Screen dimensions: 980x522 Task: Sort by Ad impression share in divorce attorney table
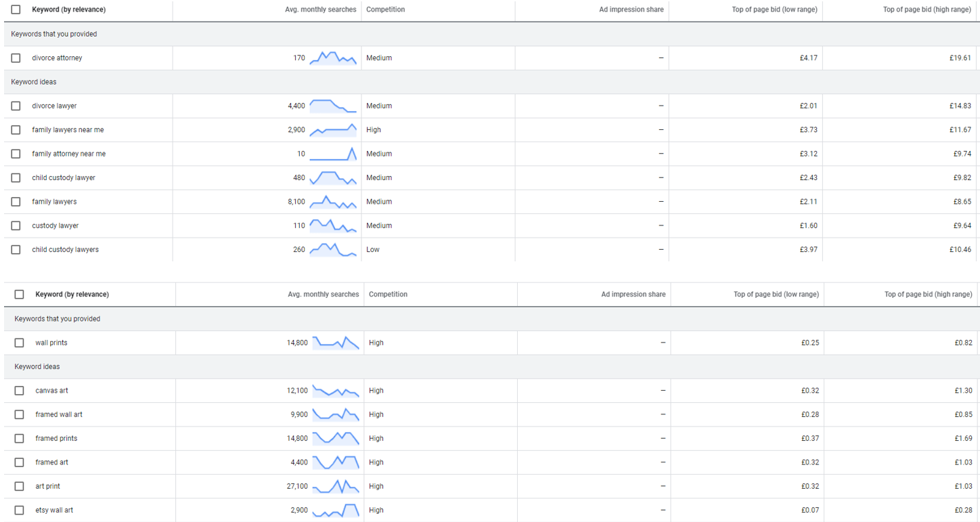pyautogui.click(x=631, y=10)
